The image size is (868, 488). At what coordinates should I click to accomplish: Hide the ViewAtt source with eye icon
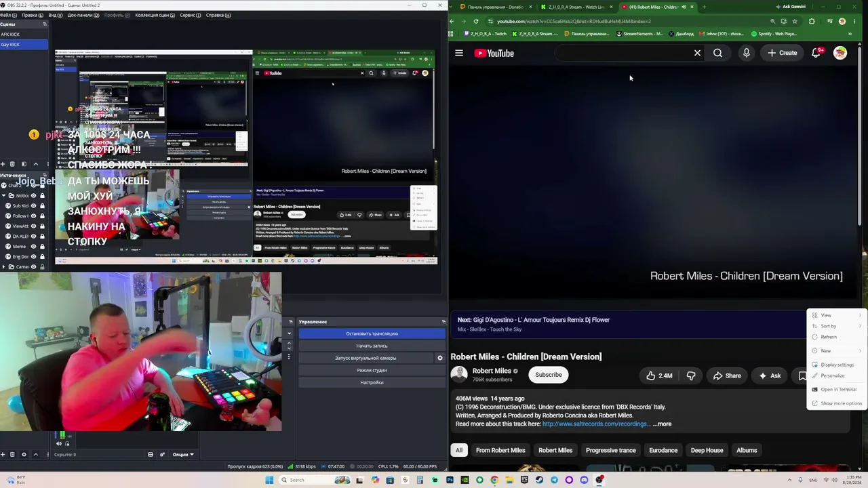coord(33,226)
